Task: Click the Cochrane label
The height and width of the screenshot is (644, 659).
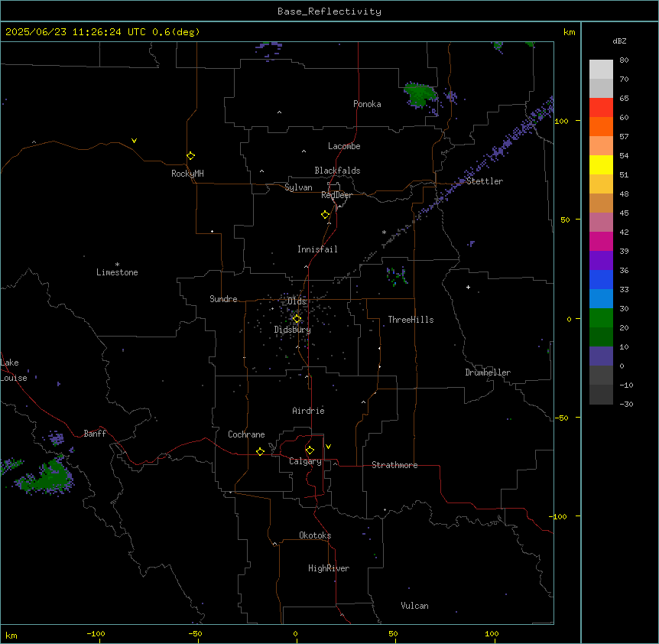Action: pyautogui.click(x=246, y=434)
